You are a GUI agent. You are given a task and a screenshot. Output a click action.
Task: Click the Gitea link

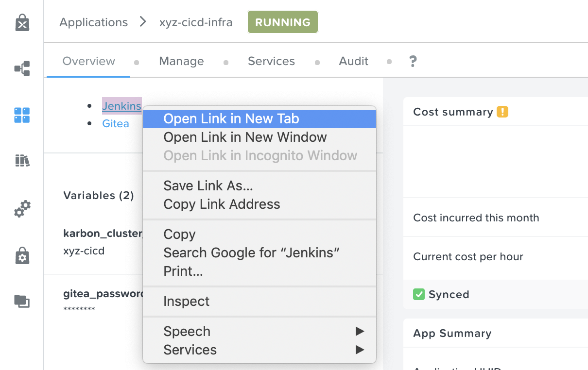pyautogui.click(x=116, y=123)
